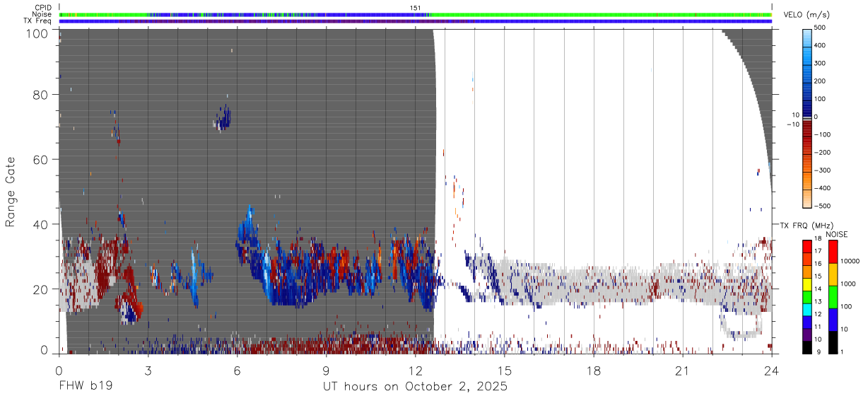Click the green-blue Noise strip above the plot

(415, 14)
